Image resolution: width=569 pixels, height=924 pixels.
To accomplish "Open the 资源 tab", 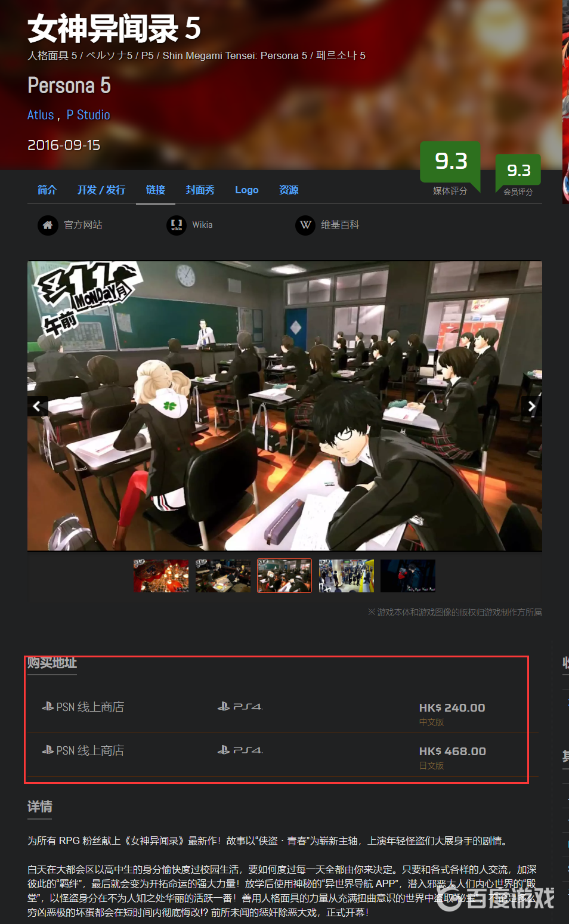I will click(289, 190).
